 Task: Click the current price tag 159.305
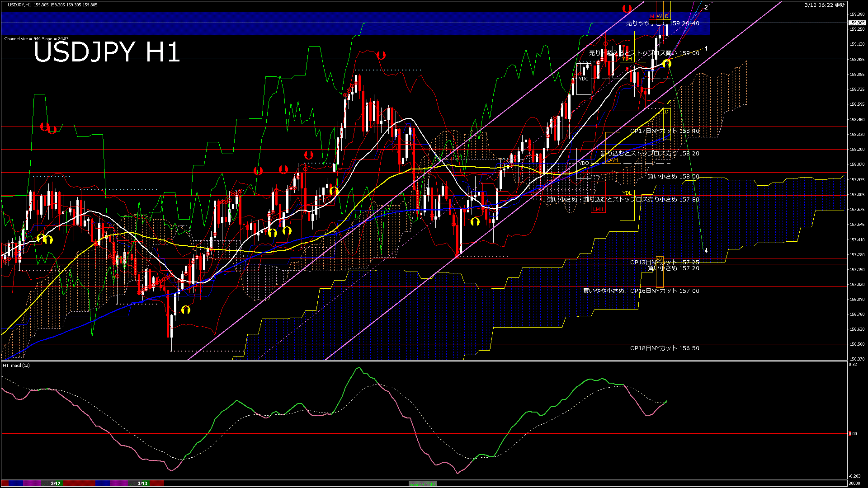point(857,23)
